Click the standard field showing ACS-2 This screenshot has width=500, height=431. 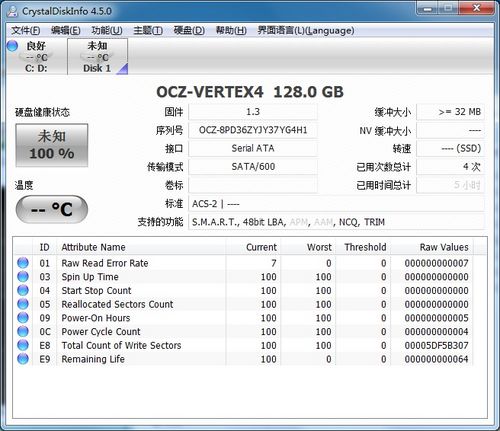point(337,204)
